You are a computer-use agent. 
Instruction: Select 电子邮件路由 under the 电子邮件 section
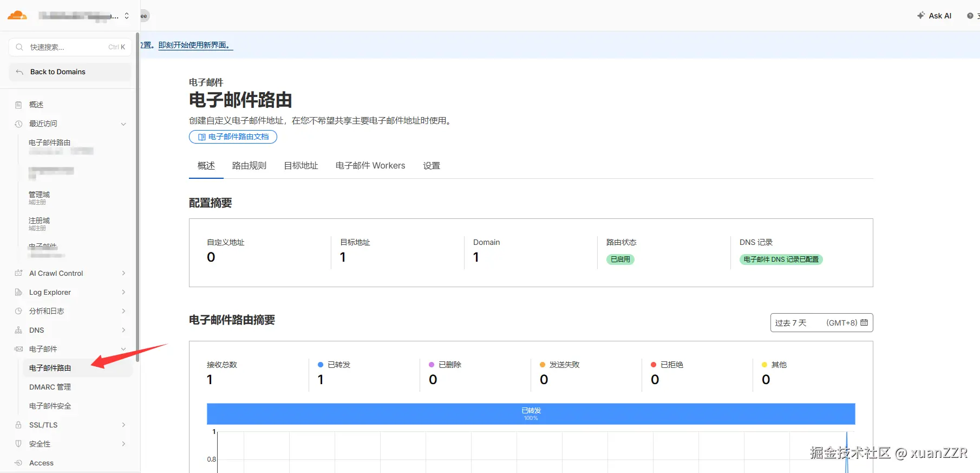pos(77,368)
